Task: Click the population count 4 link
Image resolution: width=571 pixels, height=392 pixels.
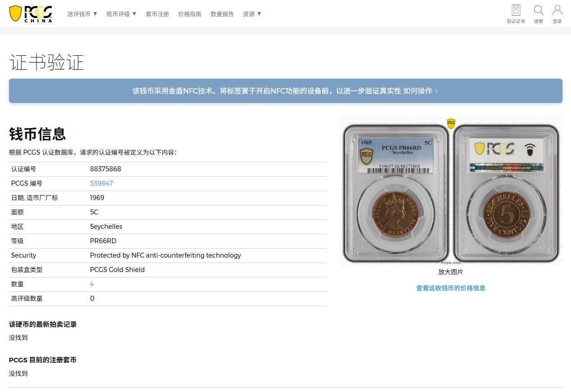Action: [92, 284]
